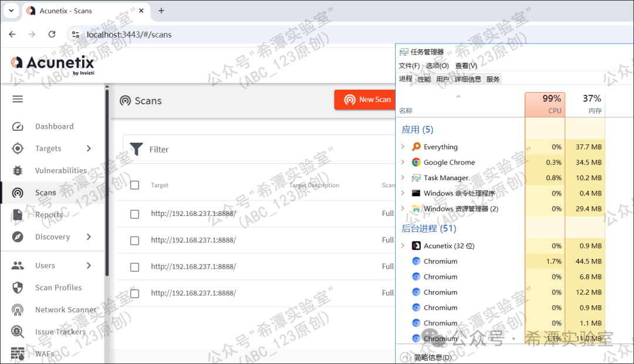Click the New Scan button

tap(365, 99)
